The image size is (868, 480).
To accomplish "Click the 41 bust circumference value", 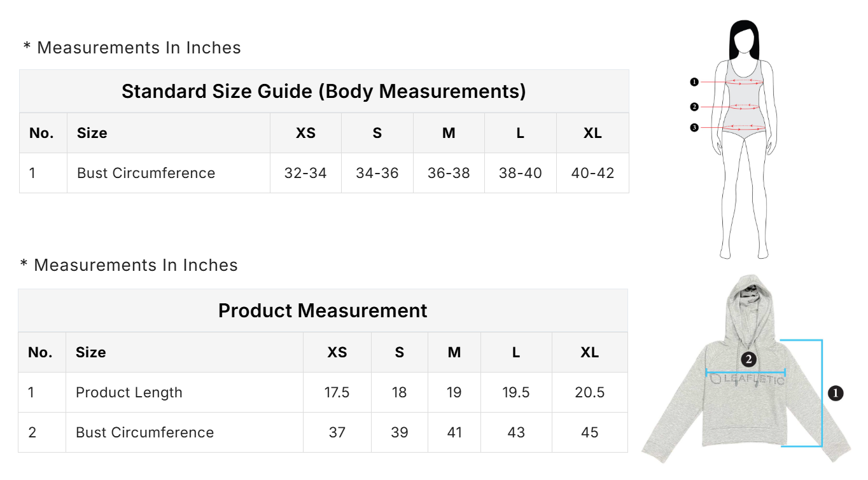I will [x=454, y=432].
